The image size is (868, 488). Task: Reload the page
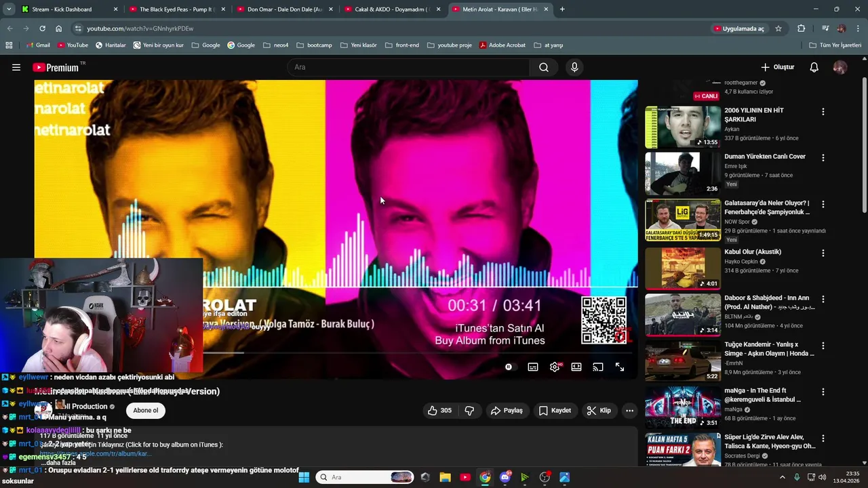pos(42,28)
